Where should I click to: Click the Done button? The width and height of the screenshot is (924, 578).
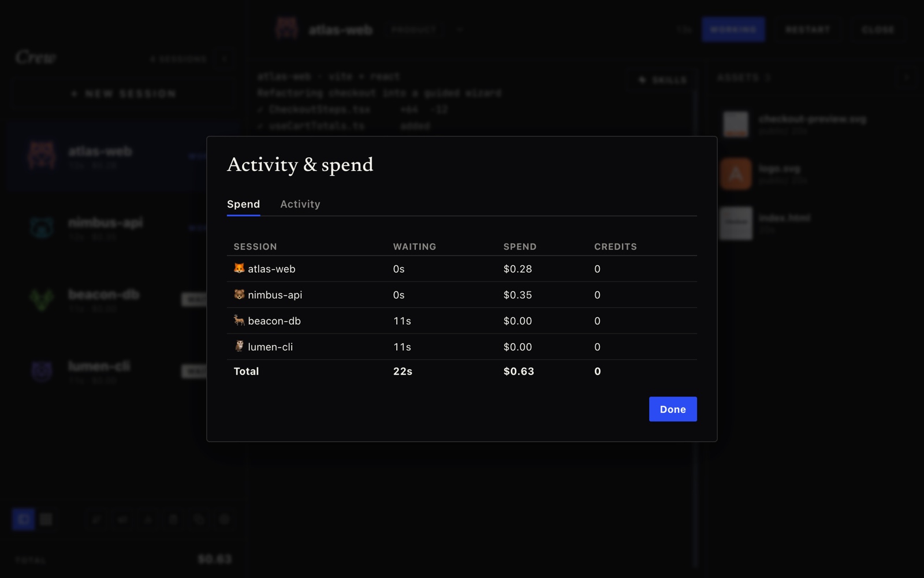(673, 409)
